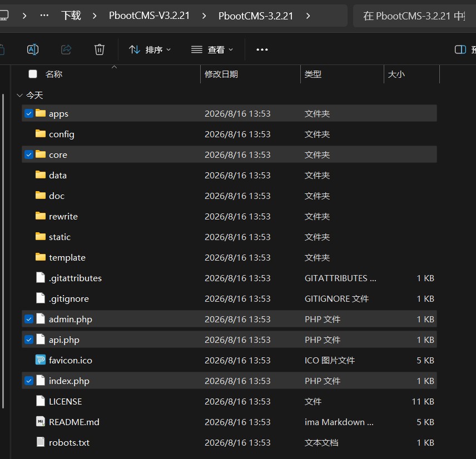This screenshot has width=476, height=459.
Task: Select the LICENSE file name
Action: (65, 402)
